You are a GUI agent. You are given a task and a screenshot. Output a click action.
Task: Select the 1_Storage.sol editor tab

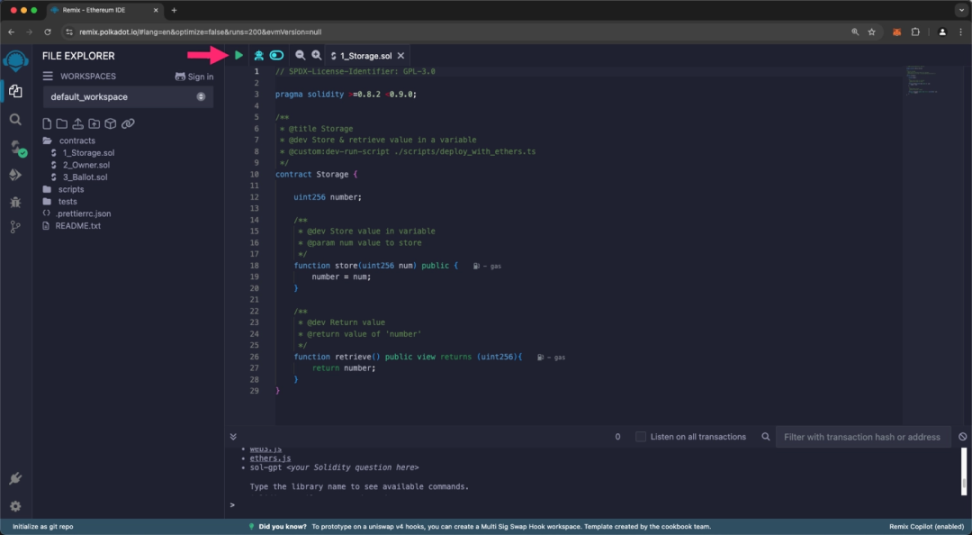(x=365, y=56)
